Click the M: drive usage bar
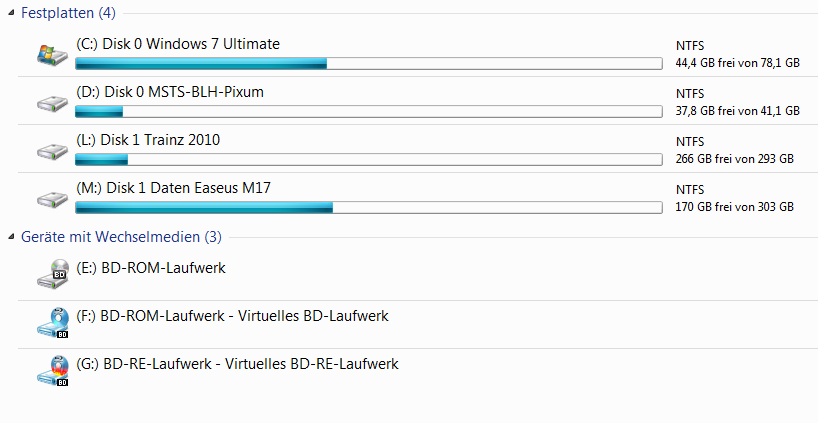The image size is (818, 423). click(368, 208)
